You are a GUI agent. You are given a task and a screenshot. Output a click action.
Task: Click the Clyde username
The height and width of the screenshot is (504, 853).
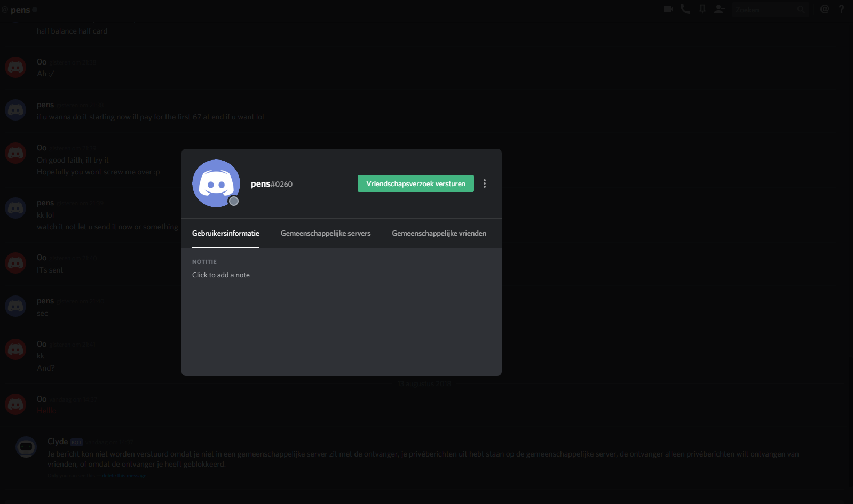coord(58,442)
